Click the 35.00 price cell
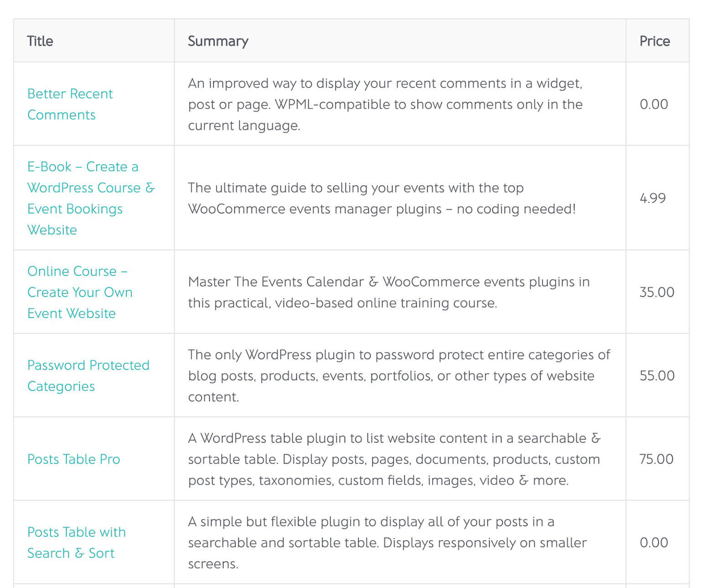 (656, 292)
